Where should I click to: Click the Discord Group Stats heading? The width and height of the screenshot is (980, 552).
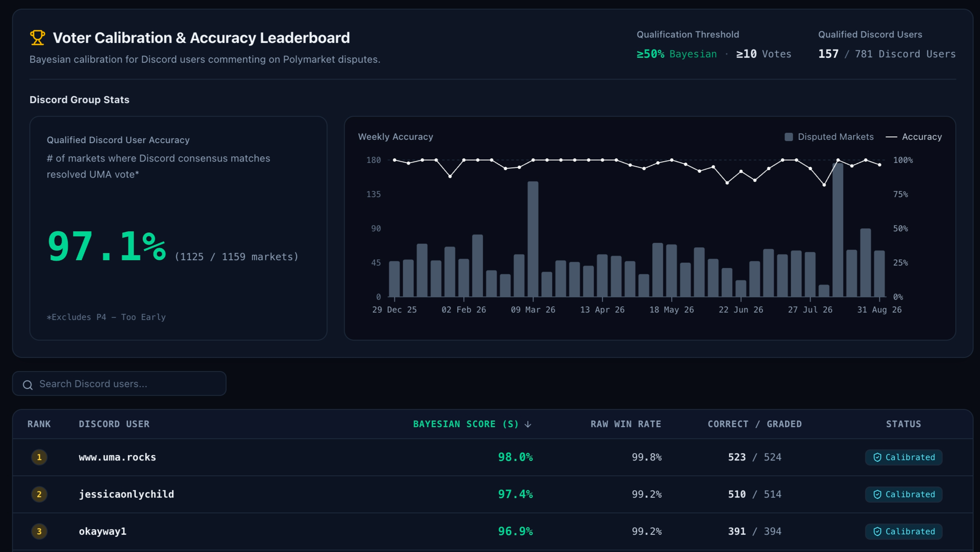(x=80, y=100)
